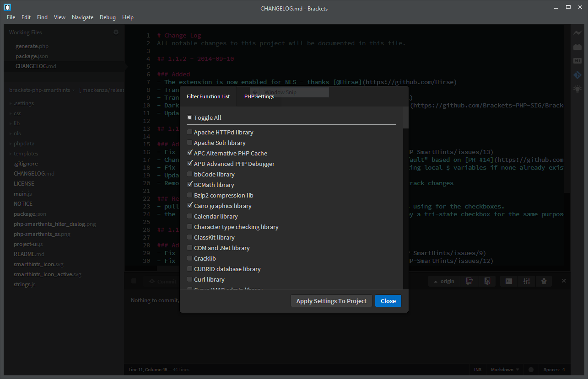The height and width of the screenshot is (379, 588).
Task: Open main.js in project tree
Action: click(x=23, y=194)
